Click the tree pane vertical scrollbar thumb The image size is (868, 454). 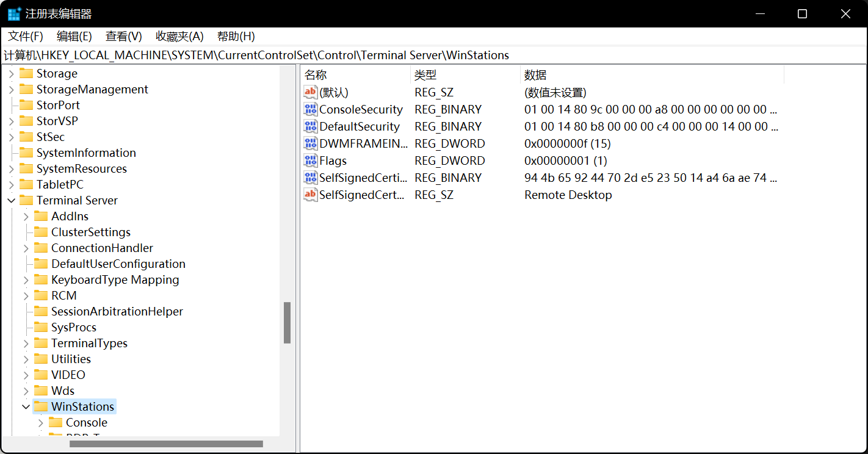[287, 323]
